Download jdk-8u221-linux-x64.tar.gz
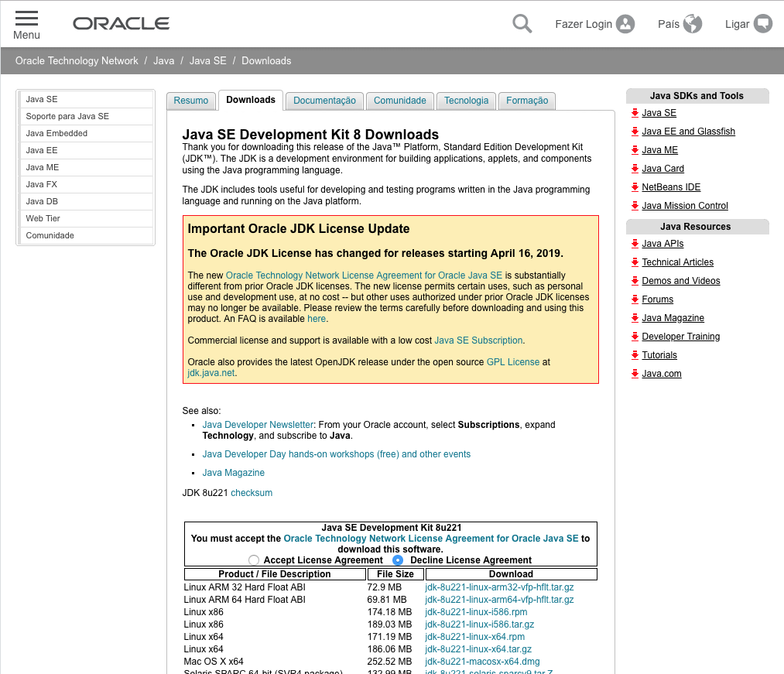The height and width of the screenshot is (674, 784). [x=478, y=649]
